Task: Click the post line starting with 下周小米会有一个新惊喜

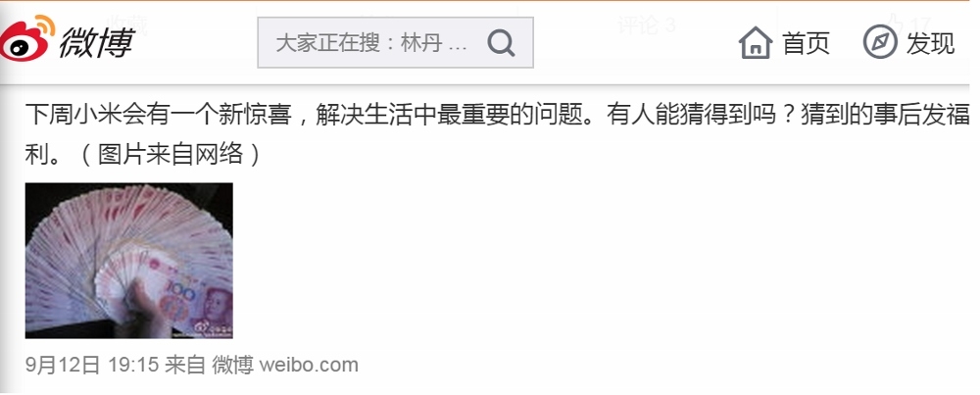Action: coord(497,116)
